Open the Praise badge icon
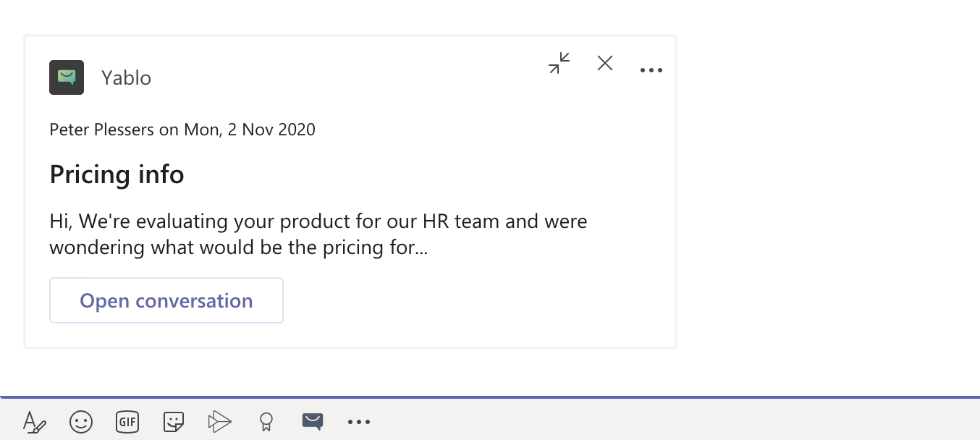Viewport: 980px width, 440px height. click(266, 421)
